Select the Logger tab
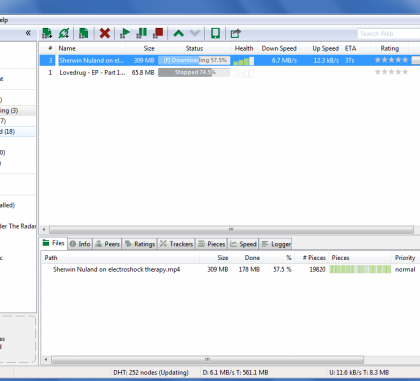The image size is (420, 381). pos(276,244)
